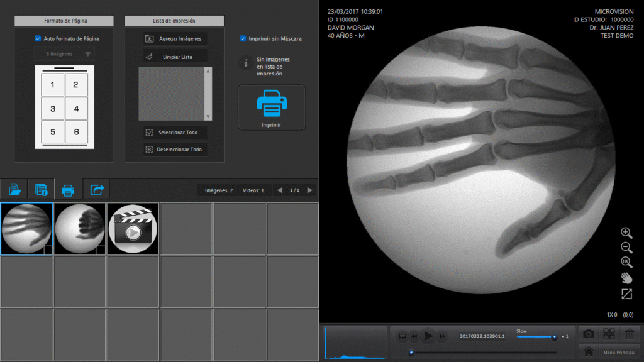Open the study information documents icon
The height and width of the screenshot is (362, 644).
click(42, 189)
